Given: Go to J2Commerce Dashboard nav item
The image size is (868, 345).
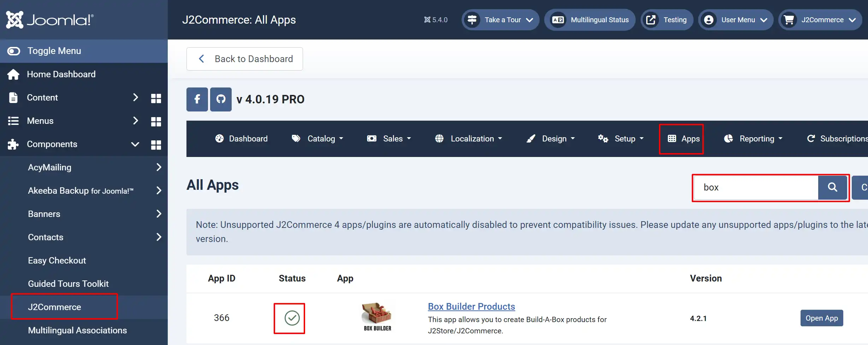Looking at the screenshot, I should pos(242,139).
